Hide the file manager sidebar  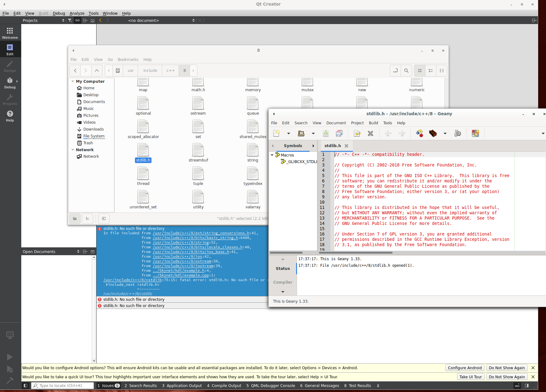click(x=104, y=219)
